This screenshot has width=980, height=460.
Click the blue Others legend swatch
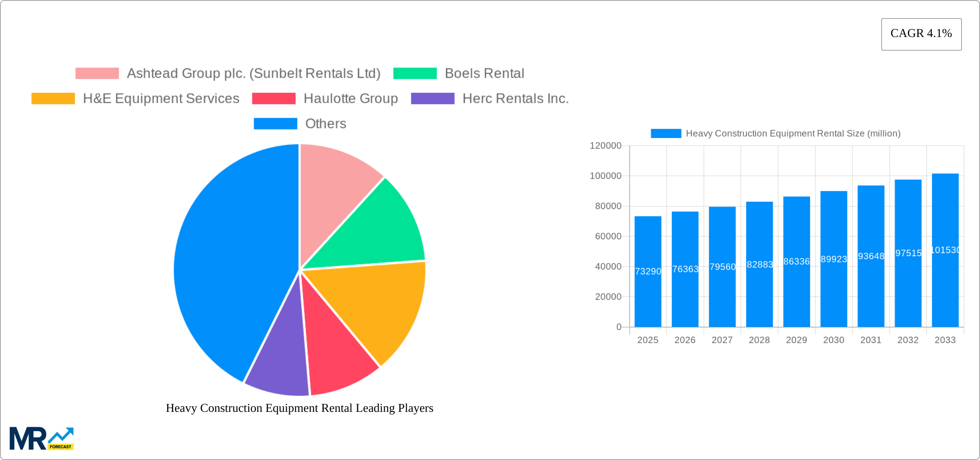(x=275, y=123)
